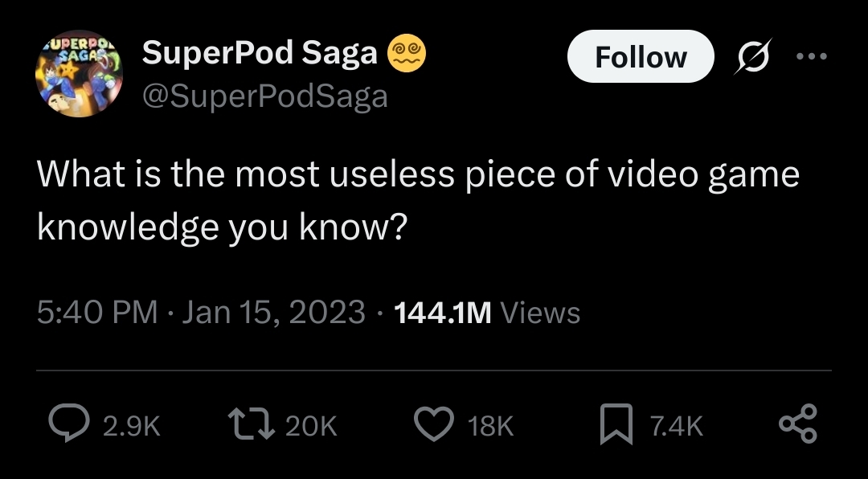Click the SuperPod Saga display name
868x479 pixels.
click(260, 54)
